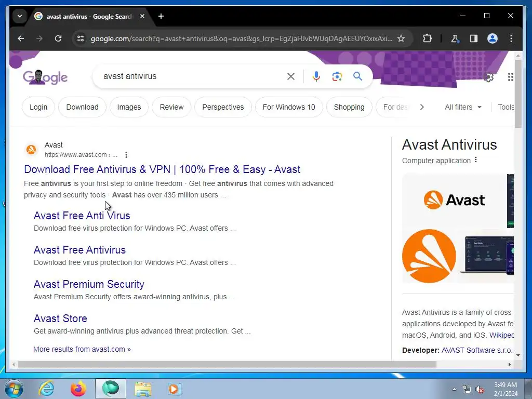Clear the search box text
Image resolution: width=532 pixels, height=399 pixels.
pos(291,76)
